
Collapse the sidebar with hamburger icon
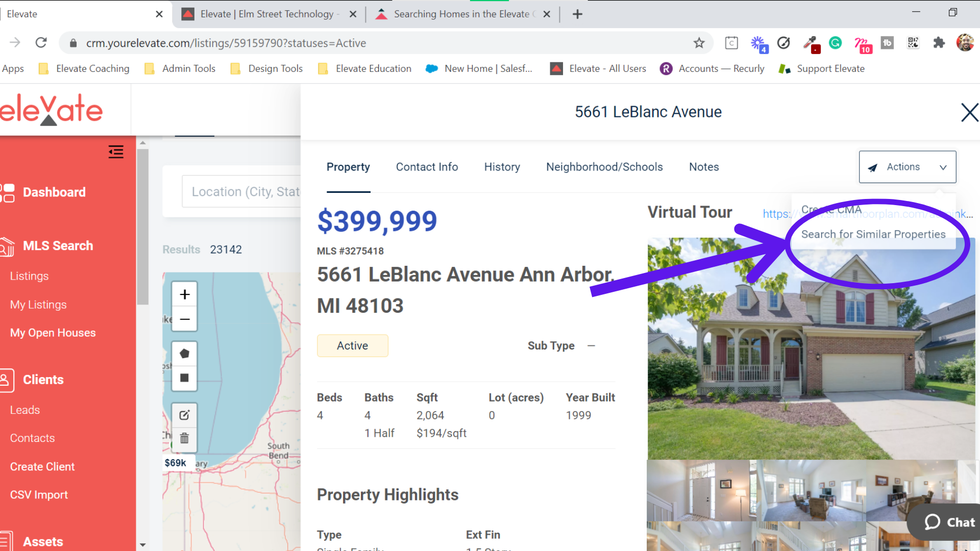[x=116, y=152]
